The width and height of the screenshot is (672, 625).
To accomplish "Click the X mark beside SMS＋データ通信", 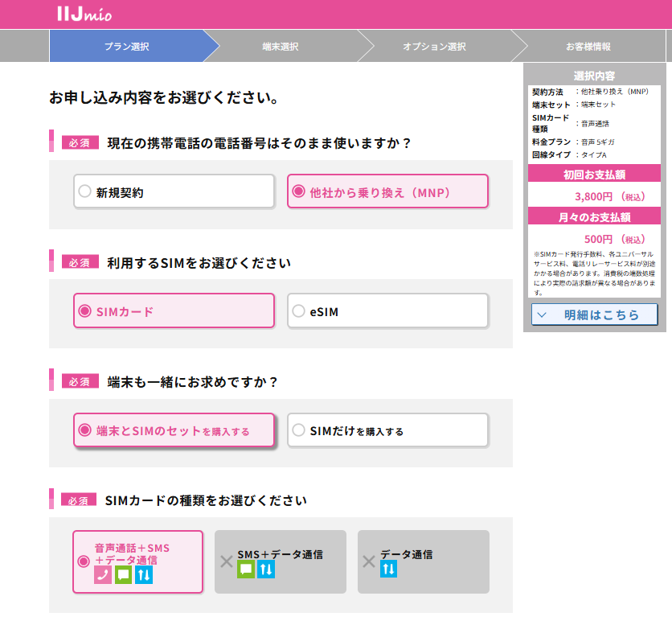I will point(226,561).
